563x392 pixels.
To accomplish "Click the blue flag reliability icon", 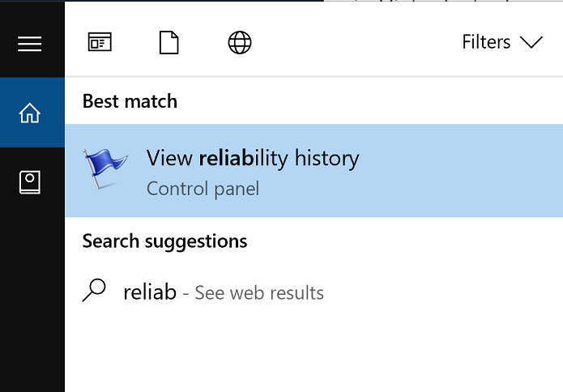I will click(x=105, y=169).
